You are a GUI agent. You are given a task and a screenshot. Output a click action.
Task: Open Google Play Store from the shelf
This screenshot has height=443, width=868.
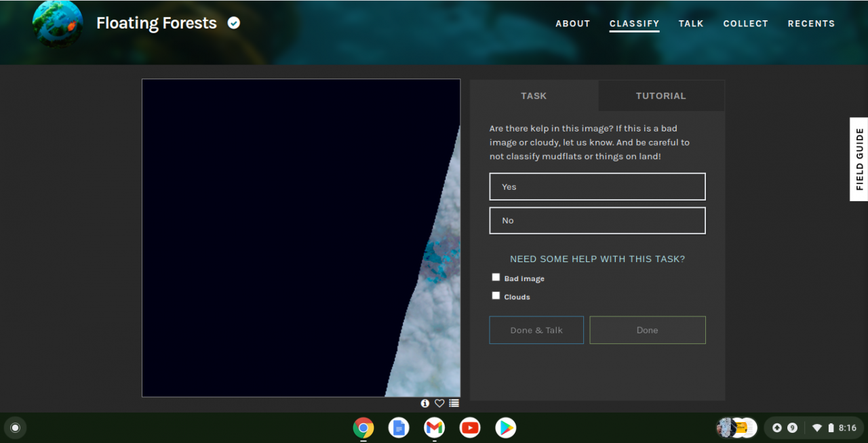(505, 427)
